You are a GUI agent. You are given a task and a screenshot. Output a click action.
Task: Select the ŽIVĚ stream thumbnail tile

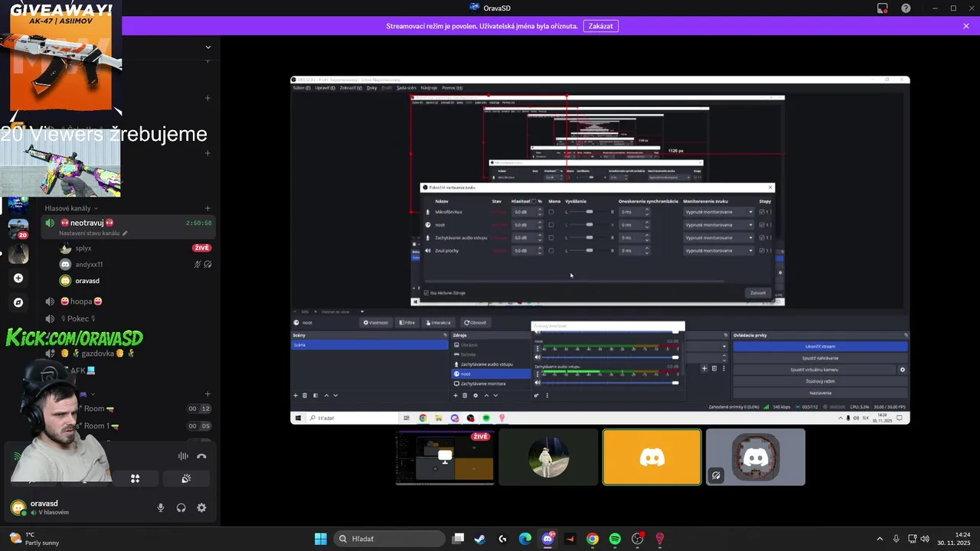pyautogui.click(x=445, y=457)
